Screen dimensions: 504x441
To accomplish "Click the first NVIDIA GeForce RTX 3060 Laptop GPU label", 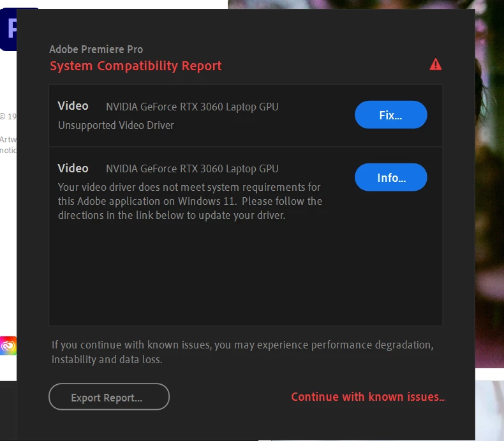I will click(x=192, y=107).
